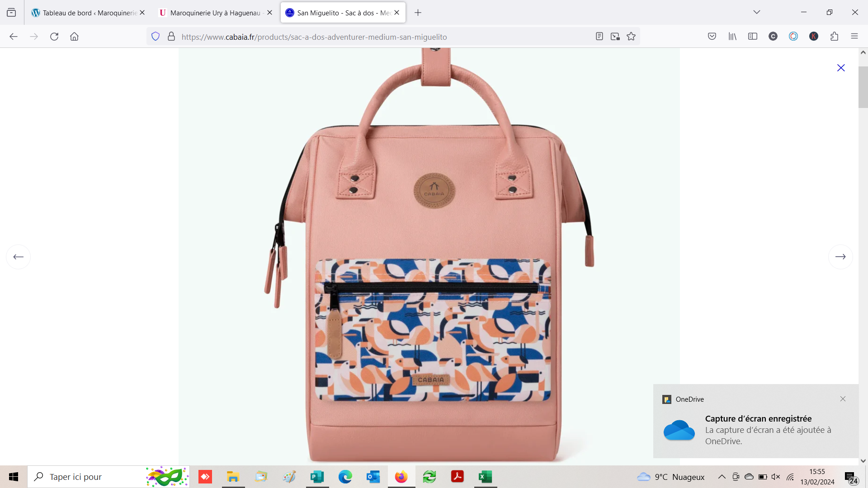
Task: Toggle reader view icon in address bar
Action: (599, 37)
